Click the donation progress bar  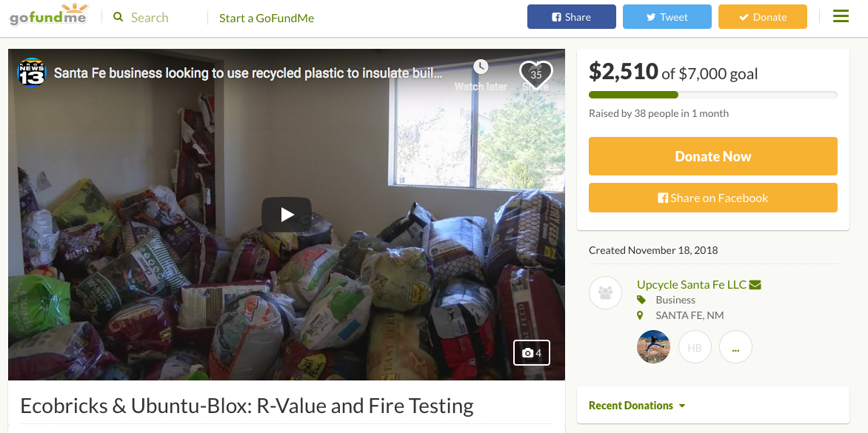pos(713,95)
